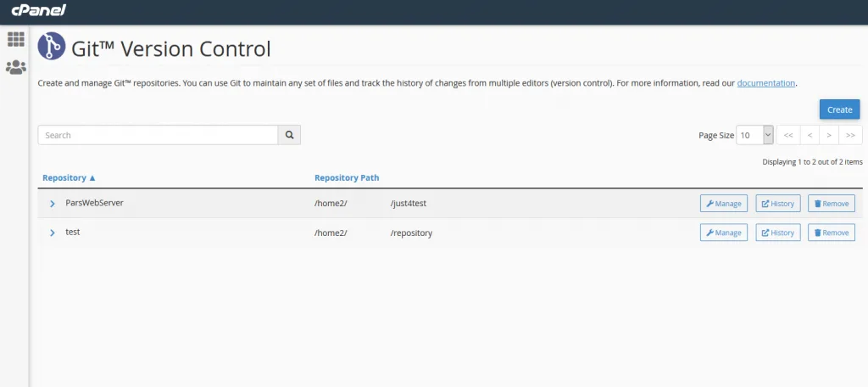Expand the test repository row

coord(53,233)
